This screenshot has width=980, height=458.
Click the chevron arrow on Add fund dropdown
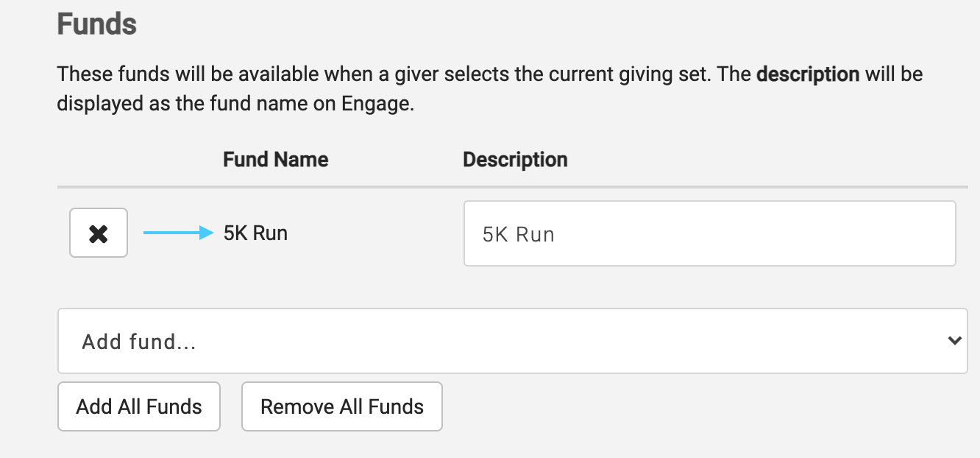(954, 340)
